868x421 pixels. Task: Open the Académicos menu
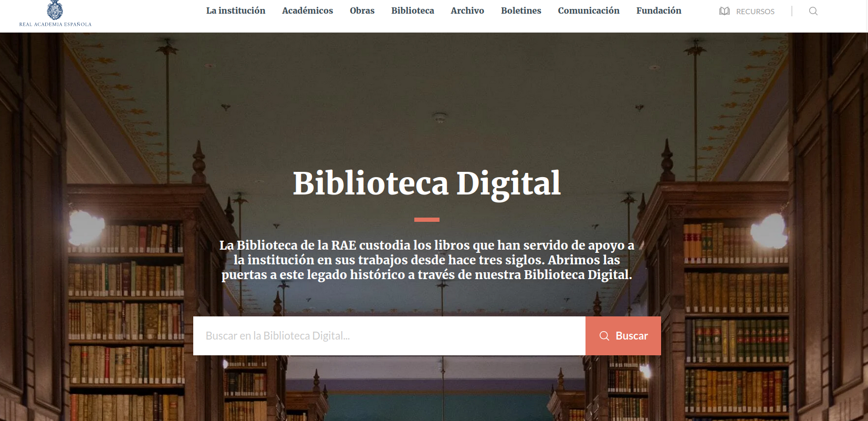click(x=308, y=11)
